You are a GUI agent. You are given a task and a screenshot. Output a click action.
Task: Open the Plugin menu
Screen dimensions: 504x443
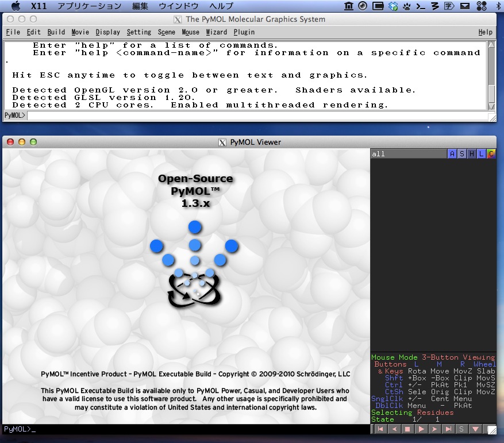tap(244, 32)
